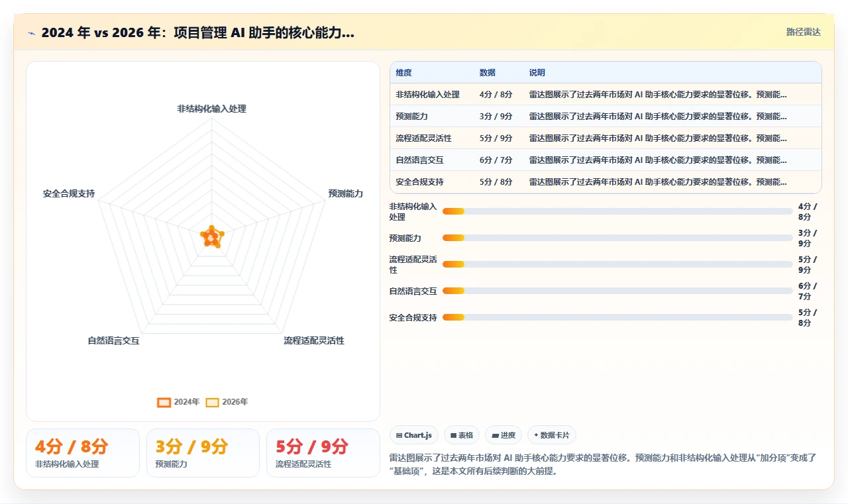Click the 自然语言交互 progress bar

click(x=617, y=291)
